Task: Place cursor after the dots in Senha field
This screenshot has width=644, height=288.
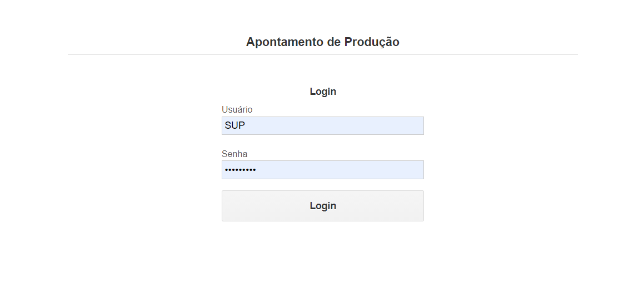Action: 257,170
